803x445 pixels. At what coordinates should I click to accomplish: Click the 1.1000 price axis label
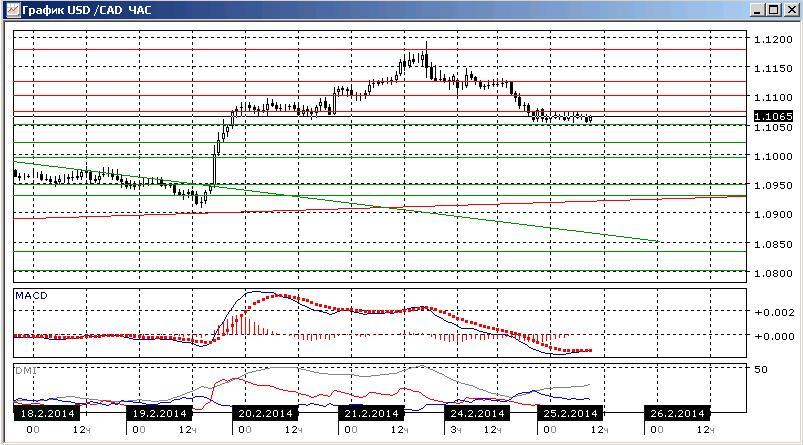coord(773,156)
